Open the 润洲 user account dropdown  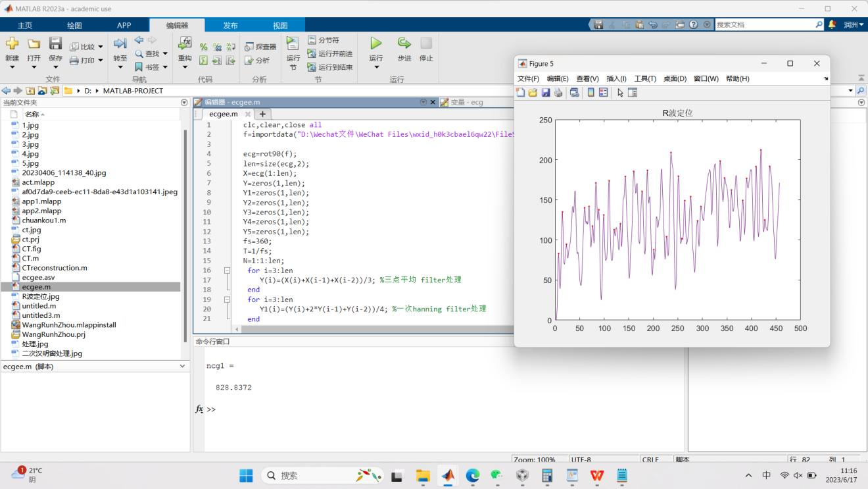coord(854,24)
